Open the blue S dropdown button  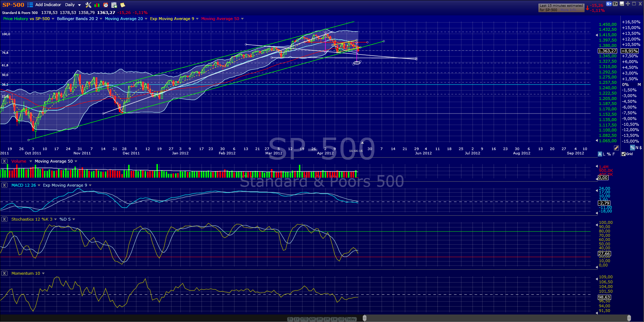pos(609,4)
